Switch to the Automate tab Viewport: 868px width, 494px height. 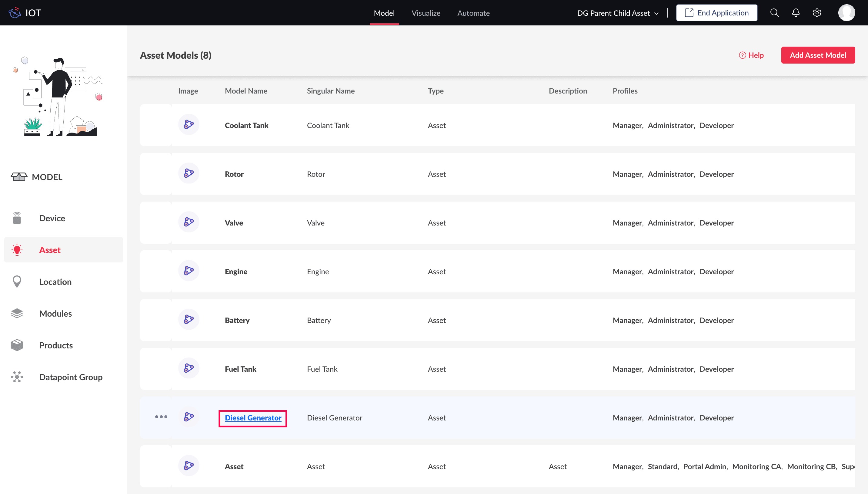473,13
